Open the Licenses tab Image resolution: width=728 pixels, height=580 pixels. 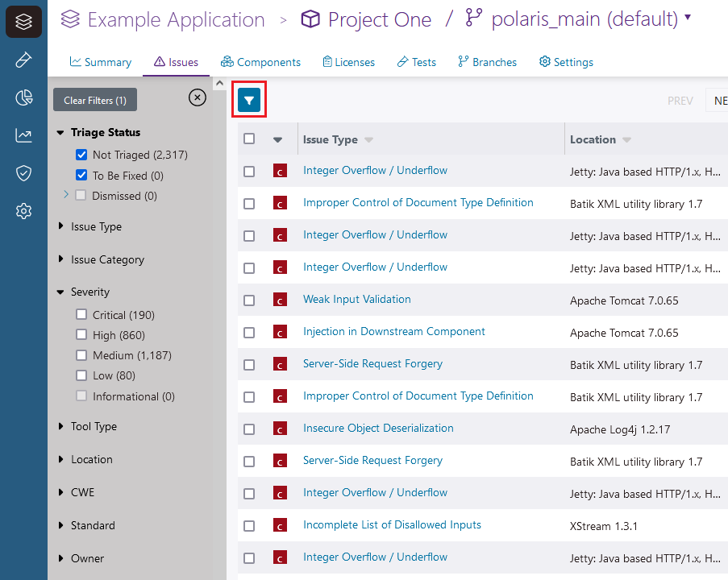[x=348, y=62]
